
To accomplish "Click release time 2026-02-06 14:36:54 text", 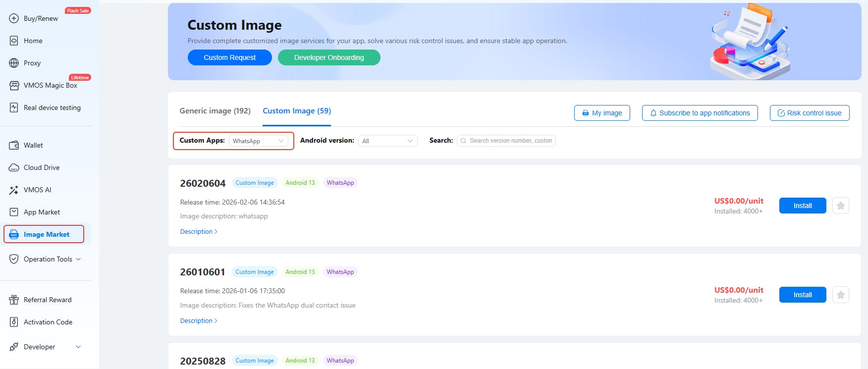I will 253,202.
